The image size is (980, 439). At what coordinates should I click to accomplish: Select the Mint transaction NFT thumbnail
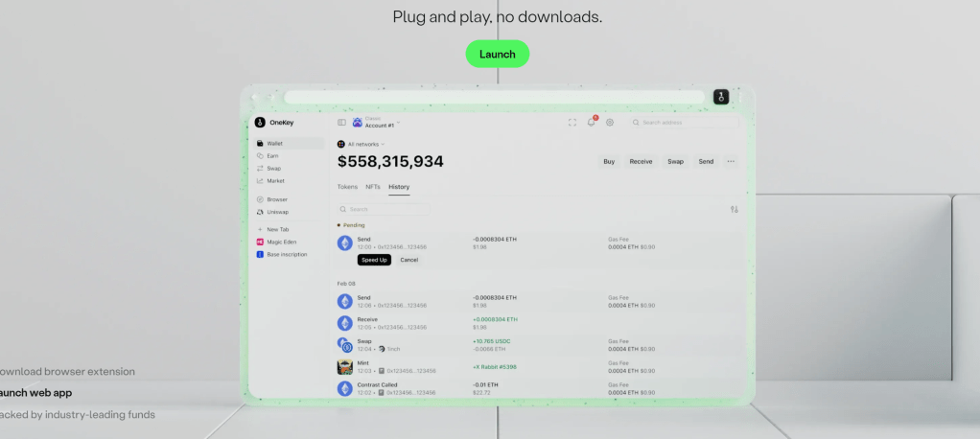point(345,366)
